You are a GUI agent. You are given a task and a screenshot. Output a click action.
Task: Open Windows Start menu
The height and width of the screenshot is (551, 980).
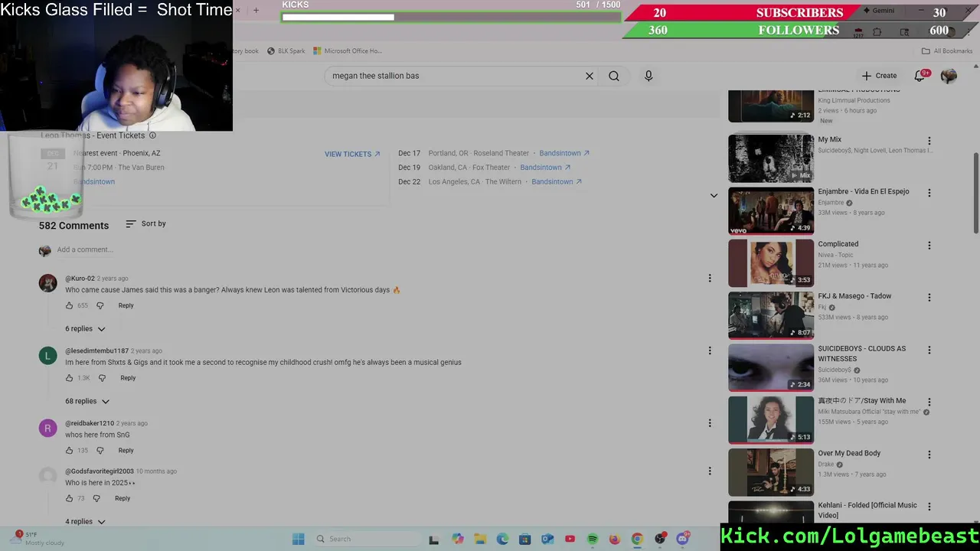click(299, 539)
